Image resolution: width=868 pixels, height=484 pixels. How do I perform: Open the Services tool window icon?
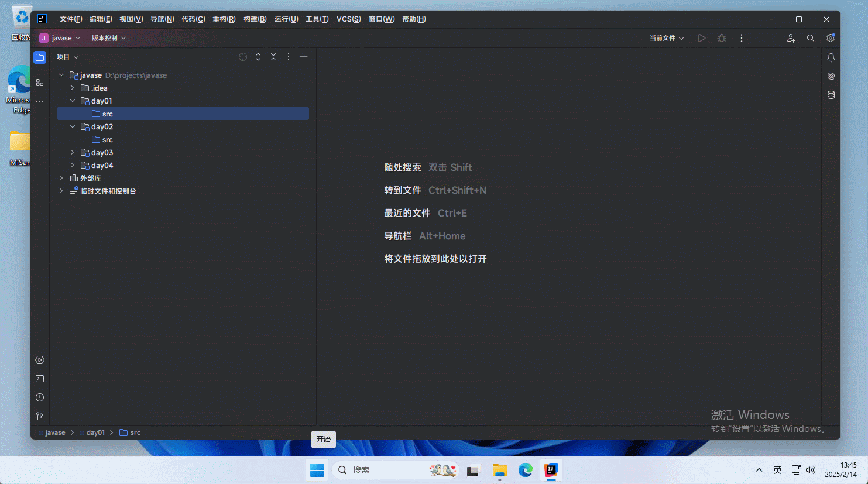(x=40, y=360)
